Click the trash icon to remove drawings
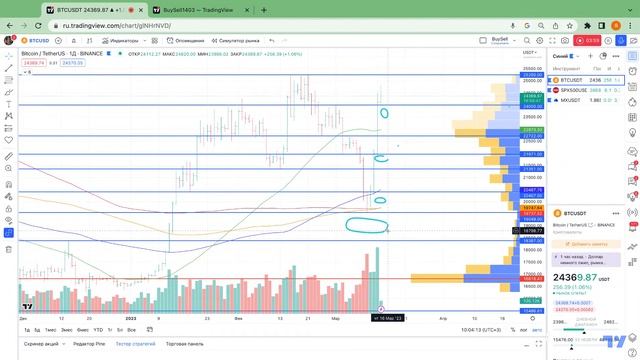Screen dimensions: 640x360 (x=9, y=249)
